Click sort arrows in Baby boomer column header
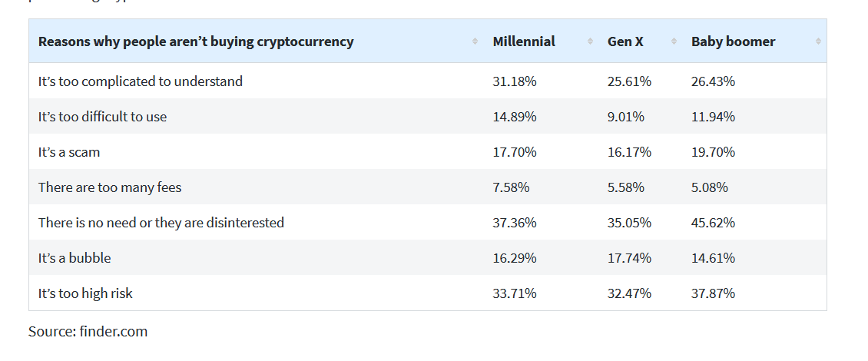This screenshot has width=868, height=361. pos(818,41)
